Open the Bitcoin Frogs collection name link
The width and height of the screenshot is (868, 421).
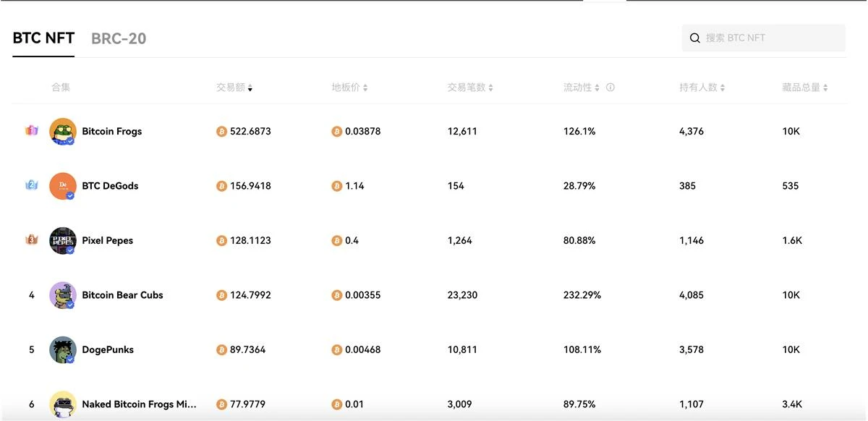point(112,132)
